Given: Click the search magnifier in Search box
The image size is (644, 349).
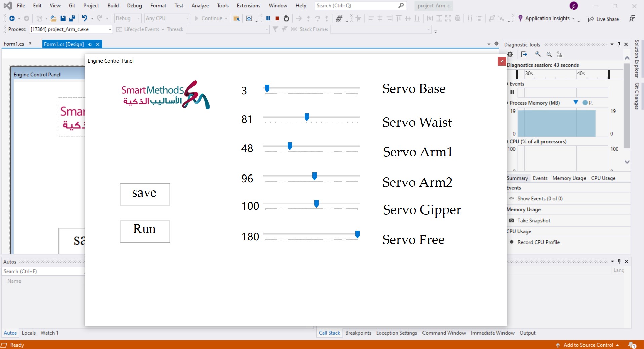Looking at the screenshot, I should [401, 5].
